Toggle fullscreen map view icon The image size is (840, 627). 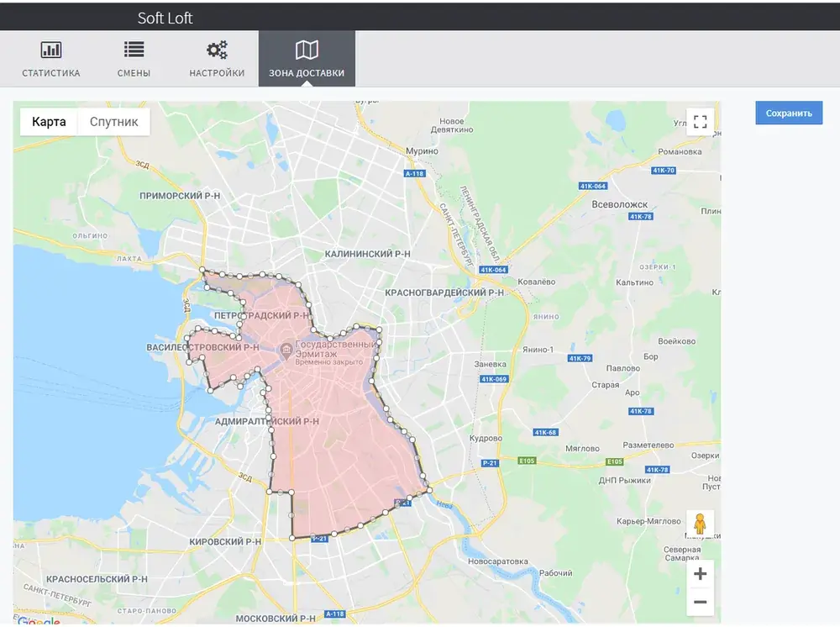tap(700, 122)
